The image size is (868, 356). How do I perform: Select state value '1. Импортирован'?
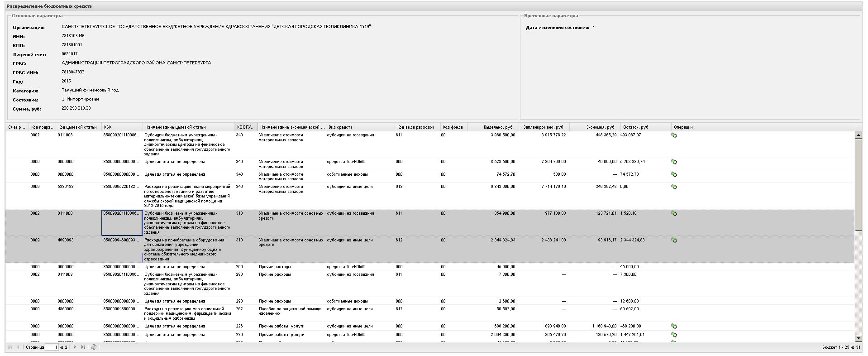coord(80,99)
